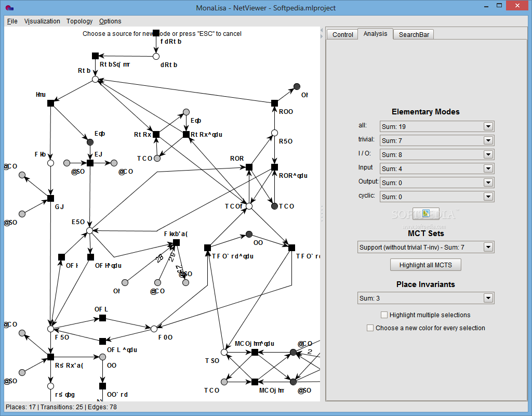
Task: Expand the 'Input' elementary modes dropdown
Action: click(x=488, y=168)
